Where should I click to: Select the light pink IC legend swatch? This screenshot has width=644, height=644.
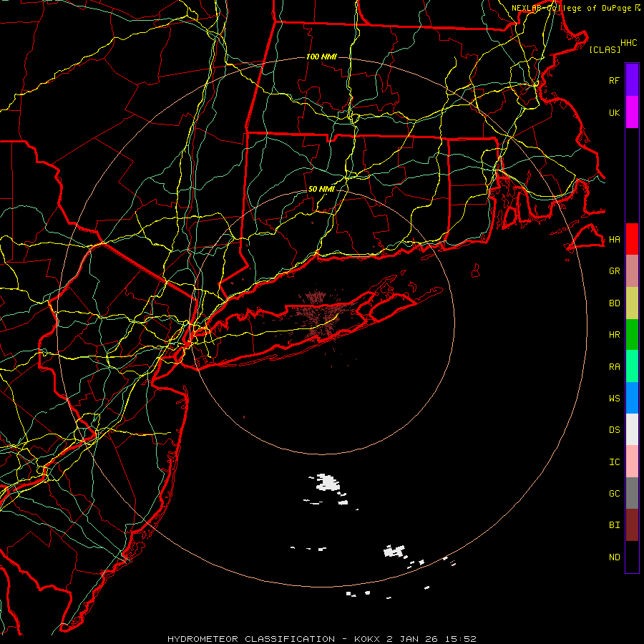(x=632, y=462)
